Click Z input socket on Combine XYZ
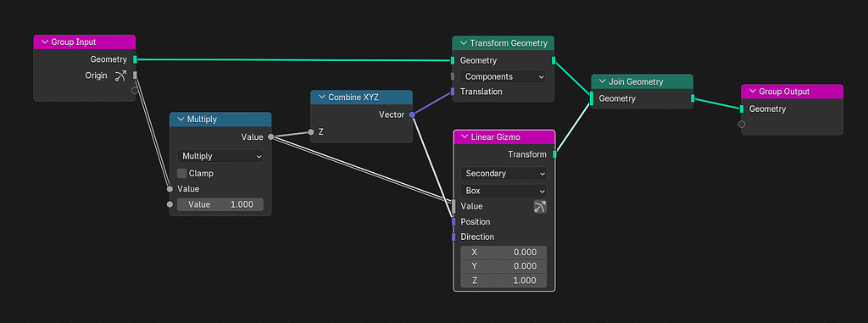Viewport: 868px width, 323px height. [311, 132]
